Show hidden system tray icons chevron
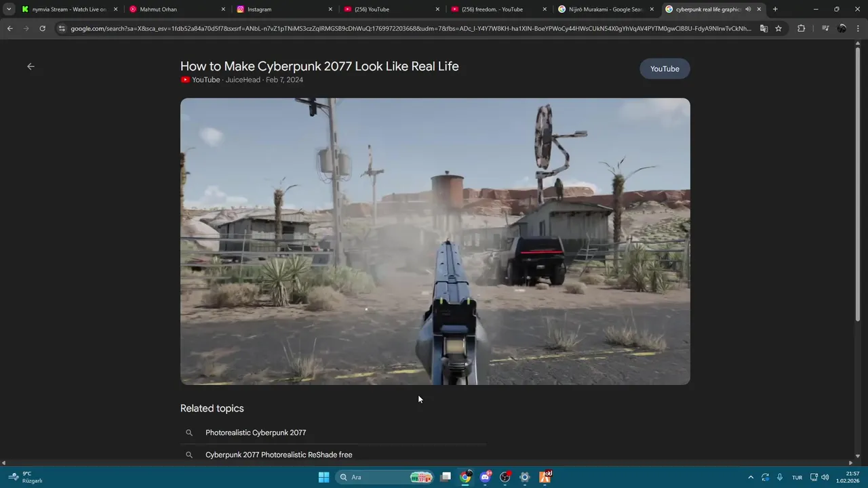The image size is (868, 488). click(751, 477)
